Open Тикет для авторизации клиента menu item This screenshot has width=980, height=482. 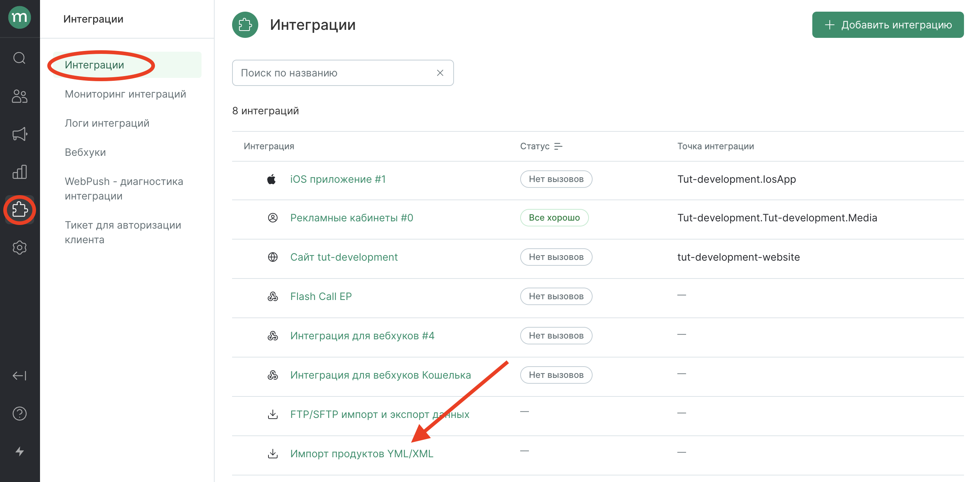tap(123, 232)
